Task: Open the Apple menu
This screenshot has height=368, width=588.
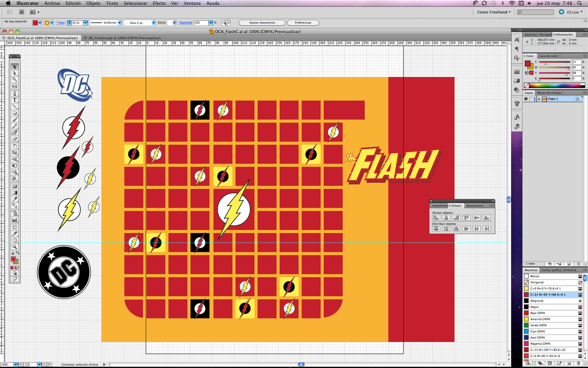Action: [8, 3]
